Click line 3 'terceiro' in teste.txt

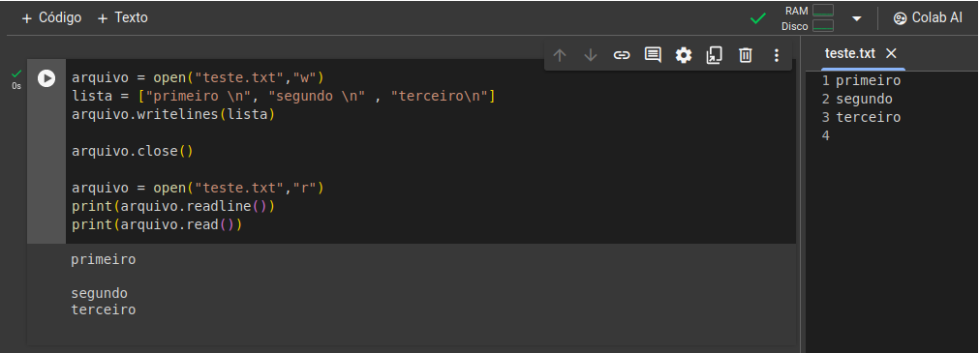pyautogui.click(x=868, y=117)
